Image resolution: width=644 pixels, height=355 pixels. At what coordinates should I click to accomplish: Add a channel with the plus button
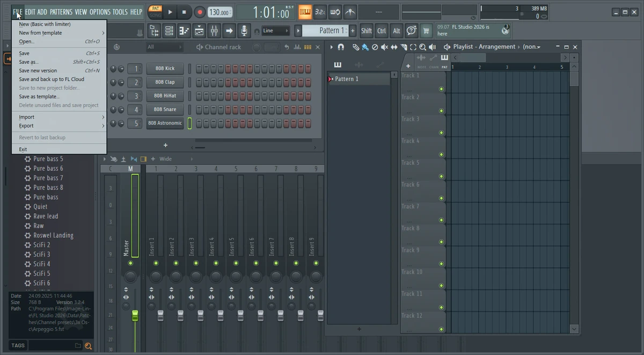(x=165, y=145)
